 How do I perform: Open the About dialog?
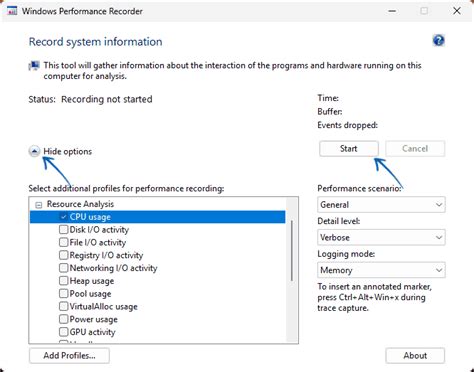pos(415,356)
